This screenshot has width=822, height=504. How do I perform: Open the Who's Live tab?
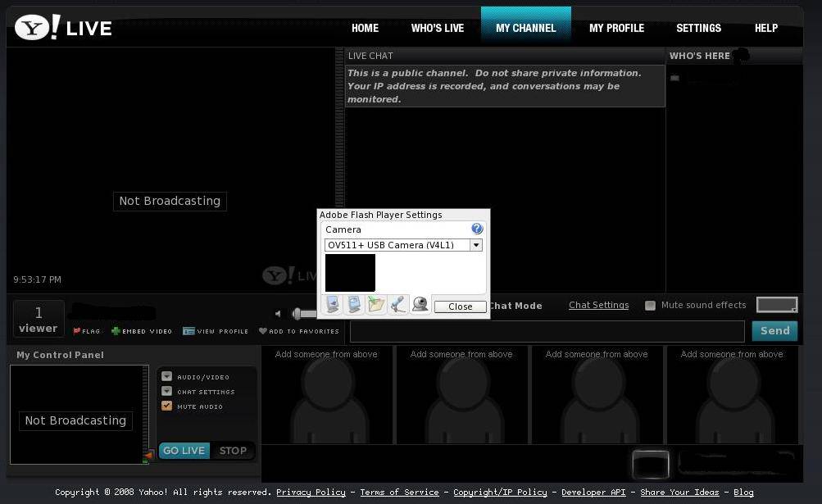click(x=437, y=29)
